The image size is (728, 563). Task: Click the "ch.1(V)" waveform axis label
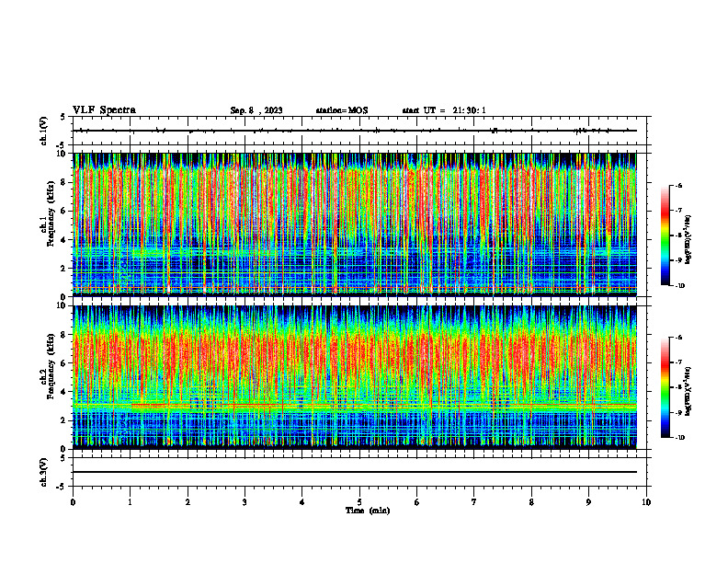click(44, 131)
